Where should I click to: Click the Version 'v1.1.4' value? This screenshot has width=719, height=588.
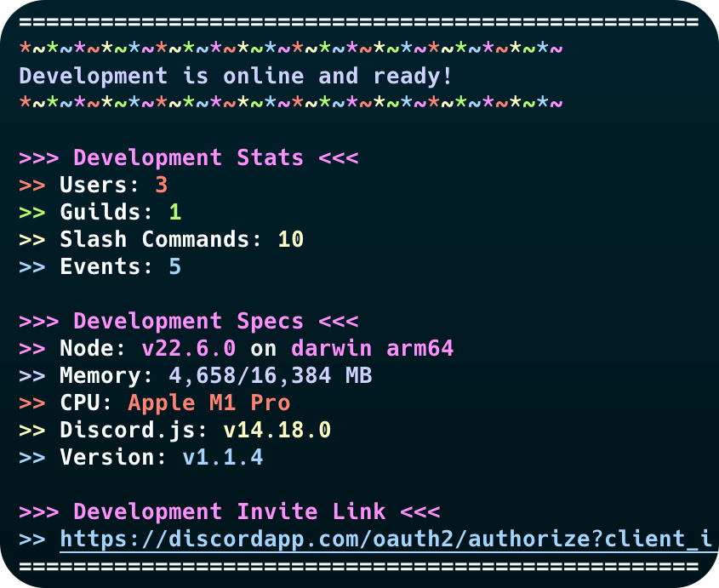pyautogui.click(x=223, y=457)
